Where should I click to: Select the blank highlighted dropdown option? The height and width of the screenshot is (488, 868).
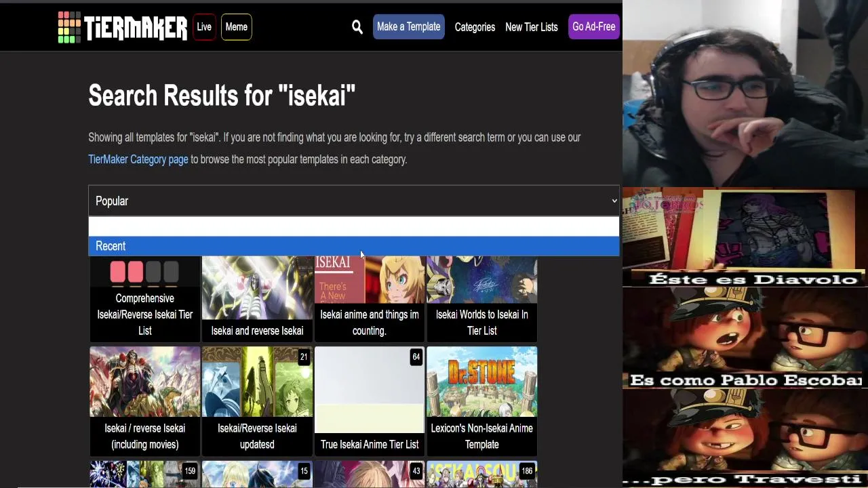point(354,227)
